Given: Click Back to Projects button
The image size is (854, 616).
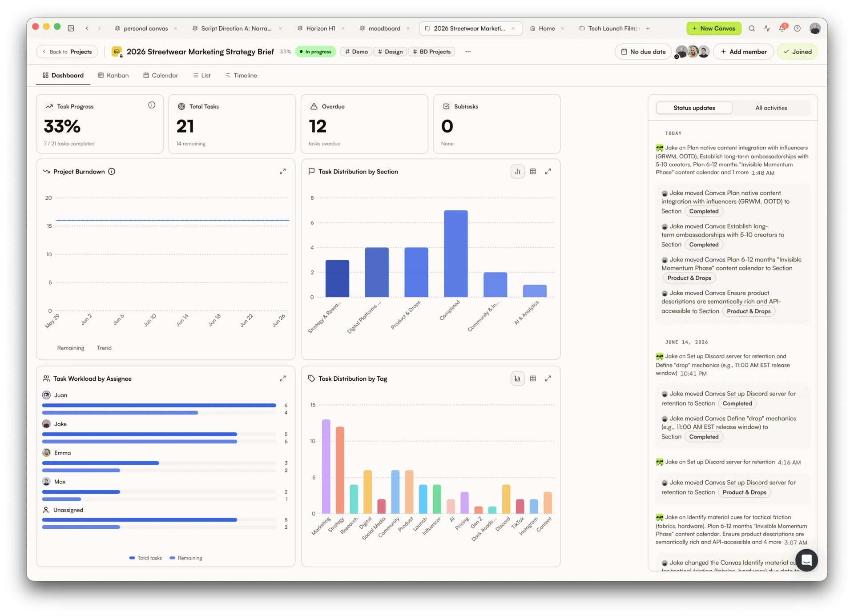Looking at the screenshot, I should pos(67,52).
